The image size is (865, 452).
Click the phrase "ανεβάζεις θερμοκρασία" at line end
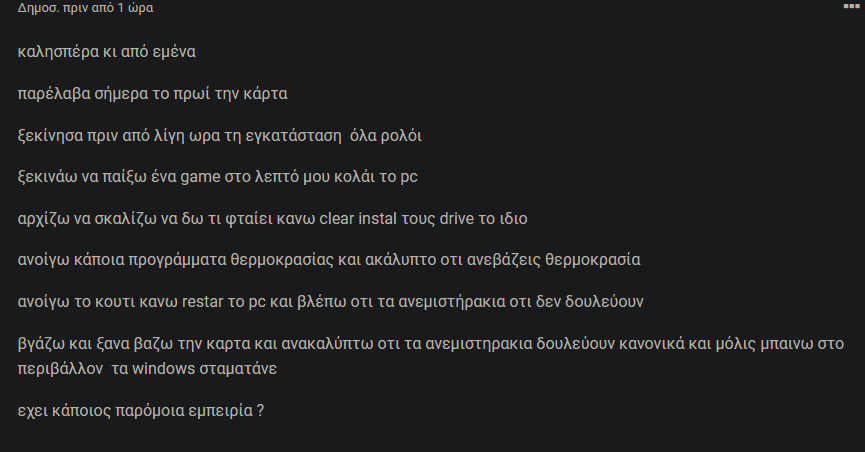click(554, 260)
